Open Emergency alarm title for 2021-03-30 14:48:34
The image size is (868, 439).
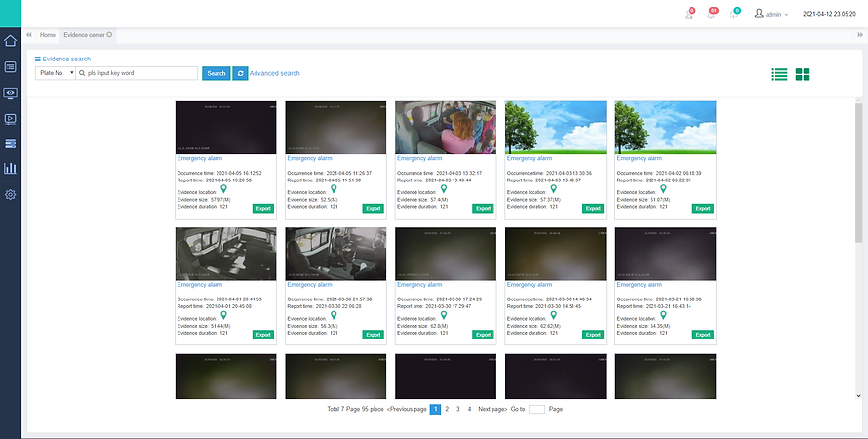coord(530,285)
